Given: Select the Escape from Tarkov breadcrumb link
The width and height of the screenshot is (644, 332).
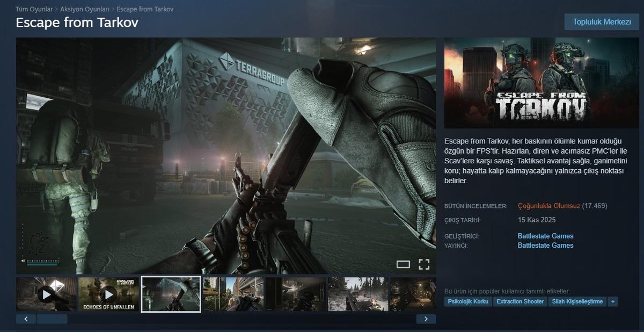Looking at the screenshot, I should (145, 9).
